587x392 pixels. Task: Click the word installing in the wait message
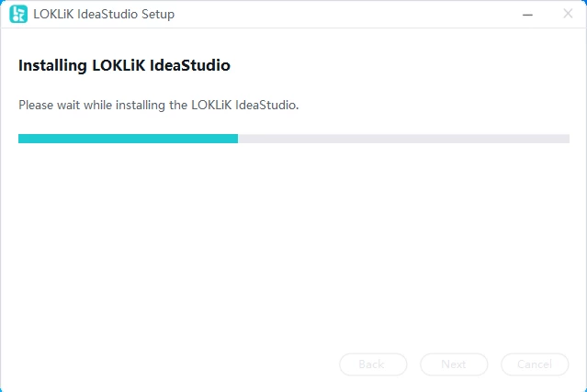(x=140, y=106)
